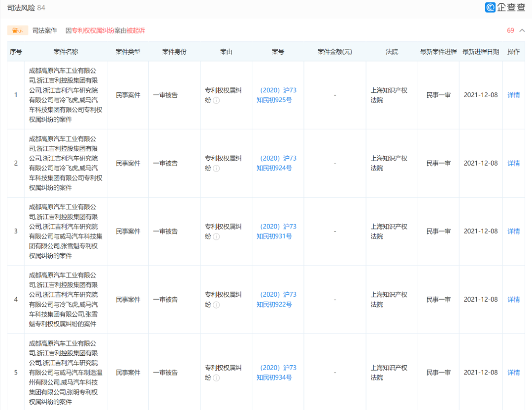This screenshot has width=532, height=410.
Task: Click case name in row 3 mentioning 张雪魁
Action: tap(66, 231)
